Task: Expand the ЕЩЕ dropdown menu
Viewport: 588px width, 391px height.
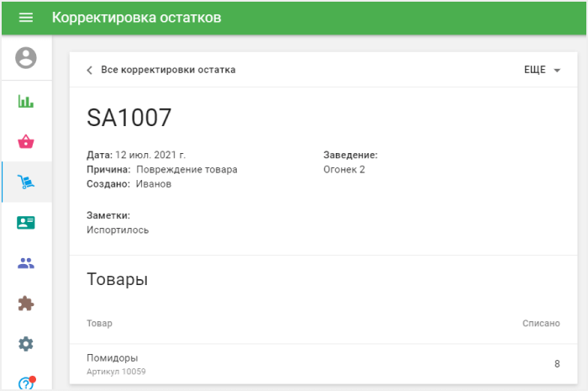Action: click(x=542, y=70)
